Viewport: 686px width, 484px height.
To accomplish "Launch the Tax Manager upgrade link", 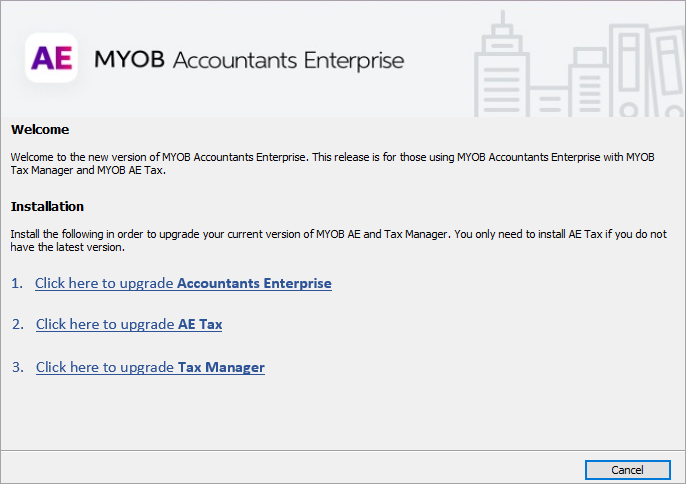I will [150, 367].
